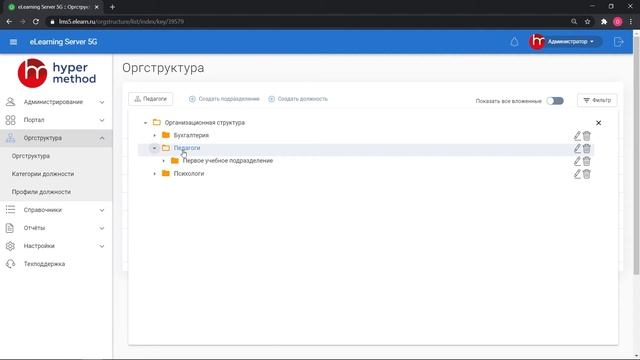Edit the Педагоги department with pencil icon
Screen dimensions: 640x360
tap(577, 149)
